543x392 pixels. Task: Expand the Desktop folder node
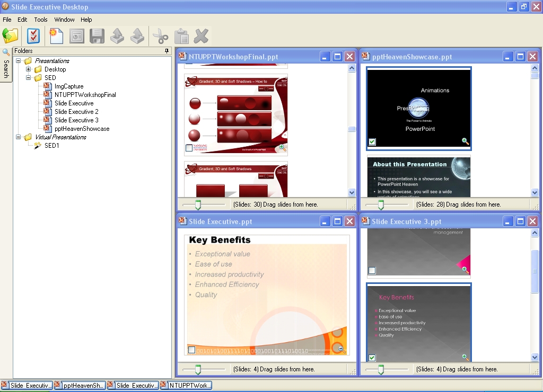(x=29, y=69)
